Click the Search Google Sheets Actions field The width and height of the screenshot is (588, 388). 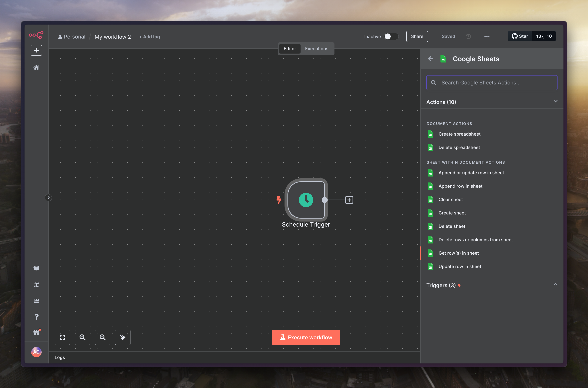tap(492, 83)
